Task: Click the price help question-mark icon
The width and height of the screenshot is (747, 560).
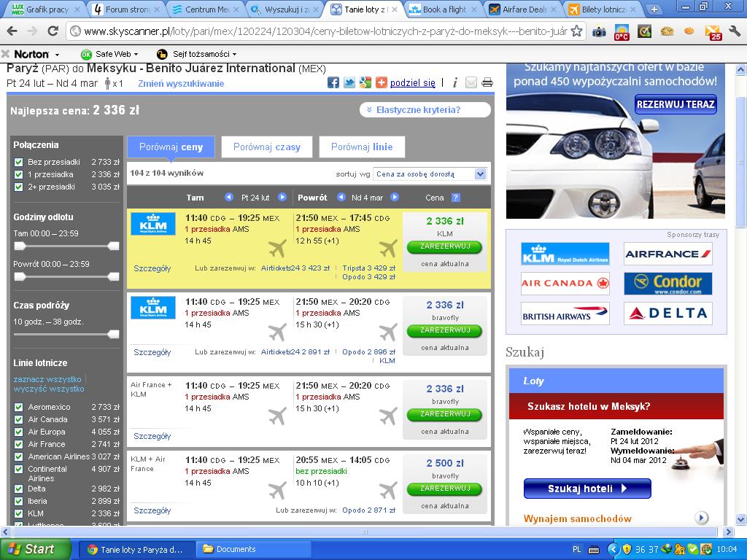Action: pyautogui.click(x=456, y=198)
